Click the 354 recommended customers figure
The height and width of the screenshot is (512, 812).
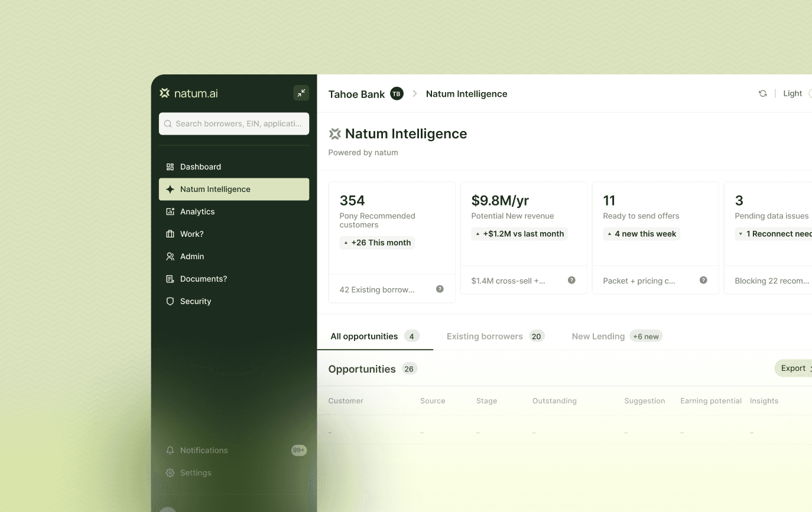click(x=352, y=201)
